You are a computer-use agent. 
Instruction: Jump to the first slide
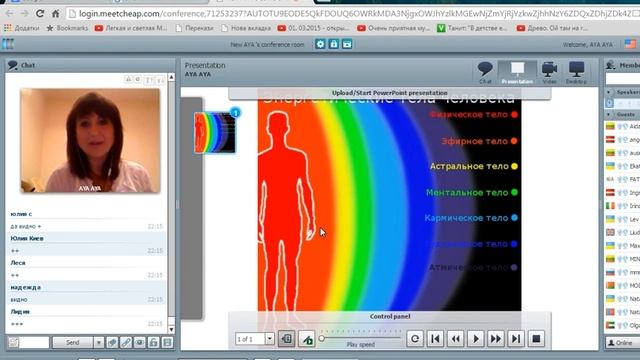coord(435,339)
